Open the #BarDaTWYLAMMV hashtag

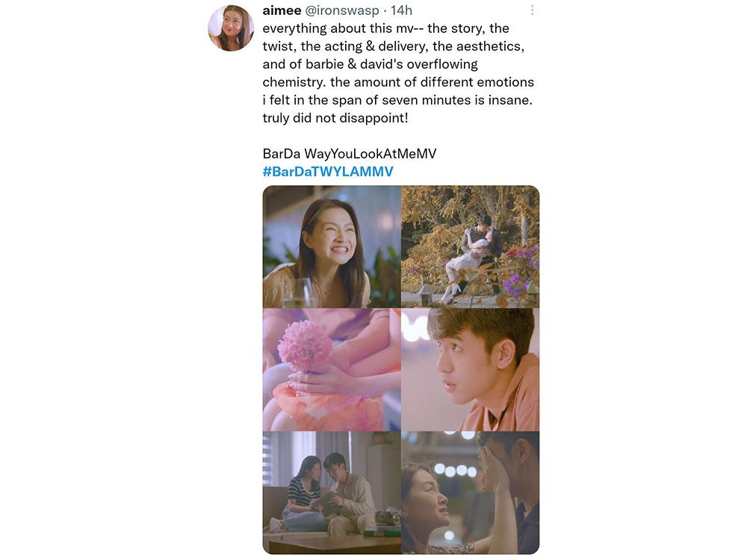click(x=328, y=172)
